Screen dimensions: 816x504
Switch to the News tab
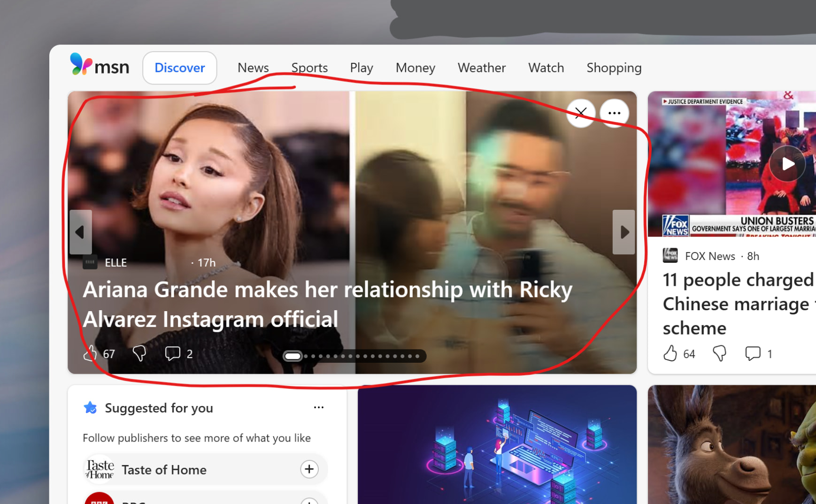tap(253, 68)
